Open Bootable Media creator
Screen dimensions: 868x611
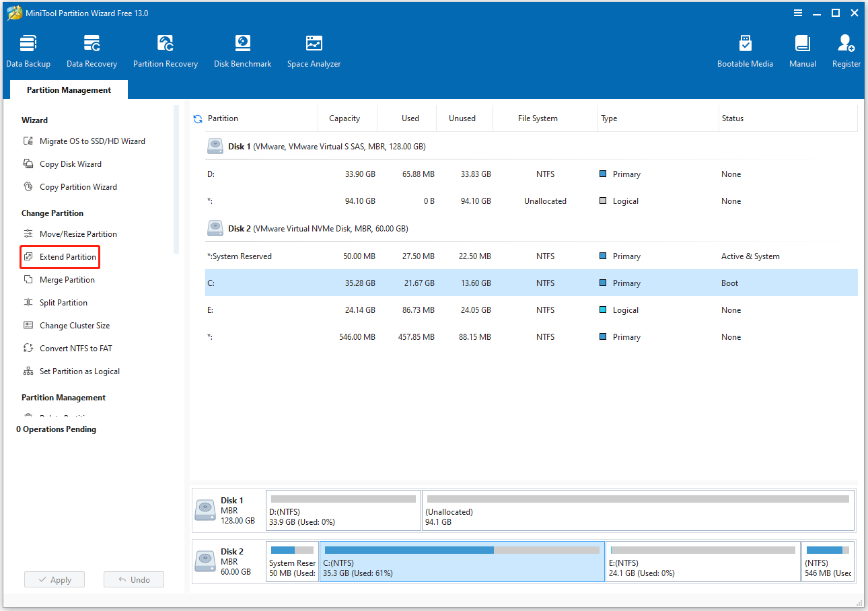745,50
